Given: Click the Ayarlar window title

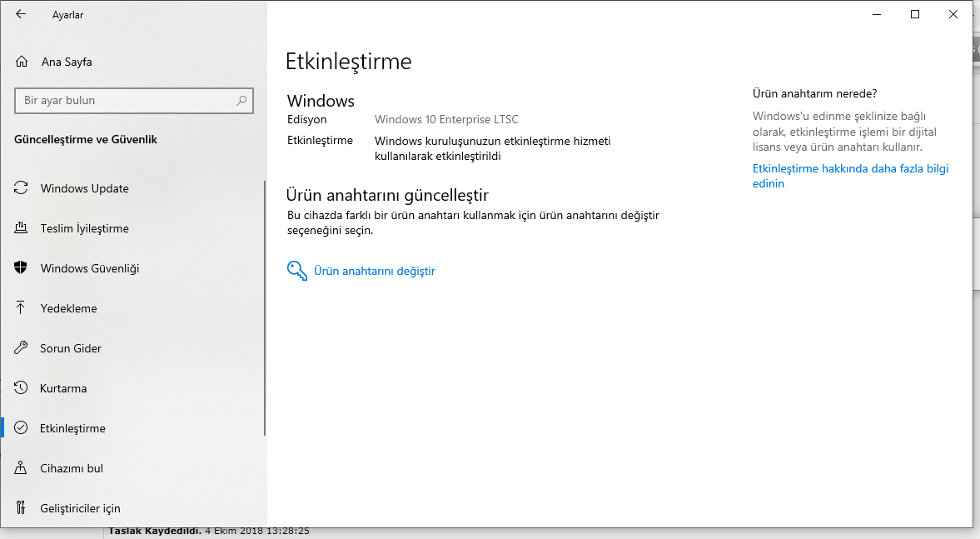Looking at the screenshot, I should [x=67, y=15].
